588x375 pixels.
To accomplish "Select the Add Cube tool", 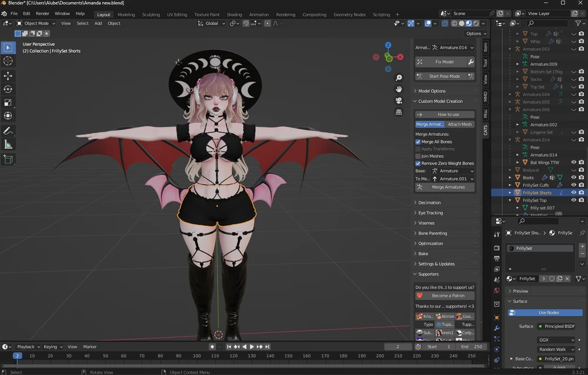I will click(x=8, y=159).
